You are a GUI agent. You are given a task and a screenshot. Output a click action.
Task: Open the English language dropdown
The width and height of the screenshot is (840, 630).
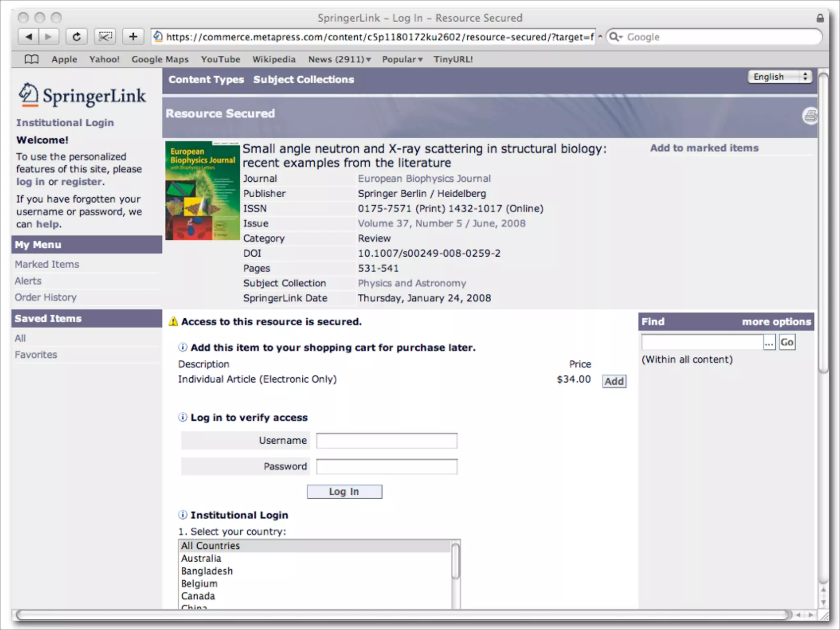[x=780, y=77]
